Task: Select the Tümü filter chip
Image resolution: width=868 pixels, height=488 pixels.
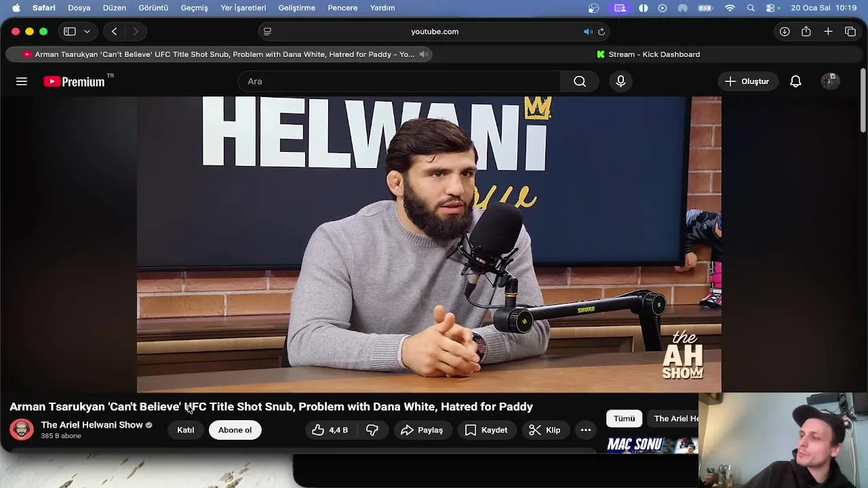Action: 624,418
